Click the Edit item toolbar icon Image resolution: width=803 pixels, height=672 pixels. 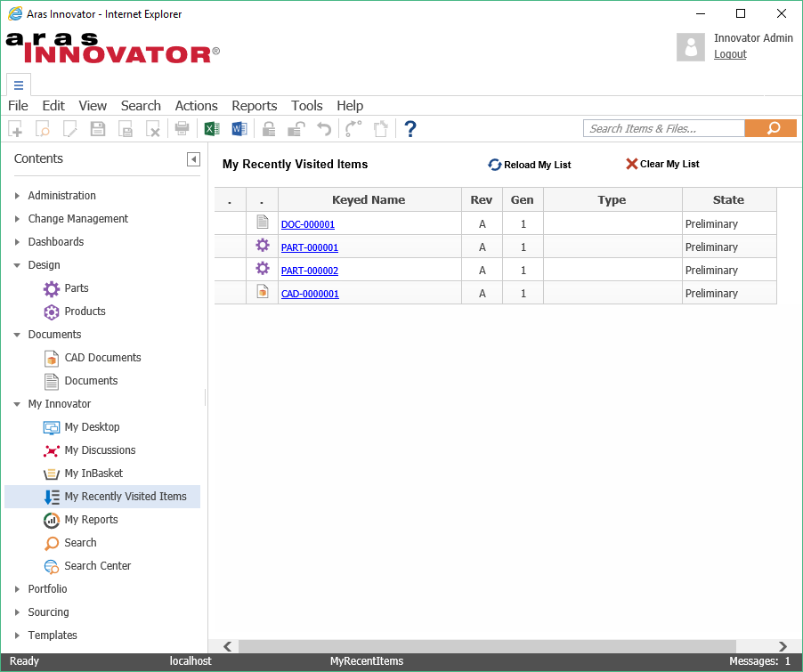tap(70, 128)
